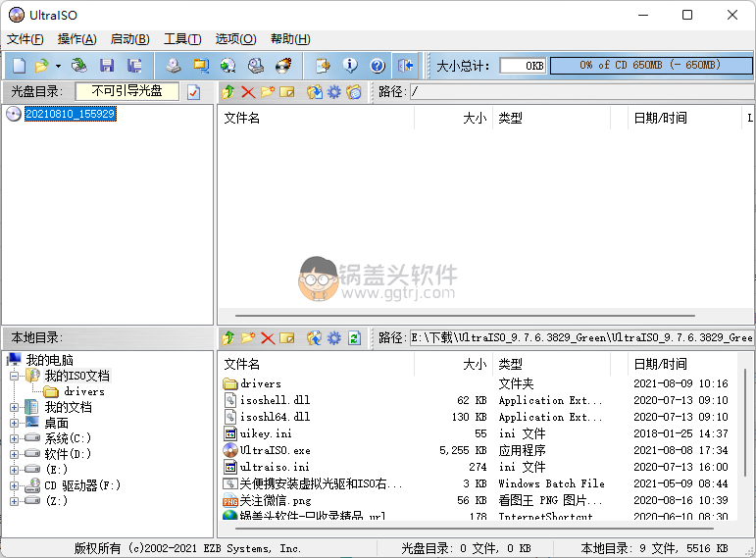Image resolution: width=756 pixels, height=558 pixels.
Task: Expand the CD 驱动器(F:) node
Action: pyautogui.click(x=14, y=485)
